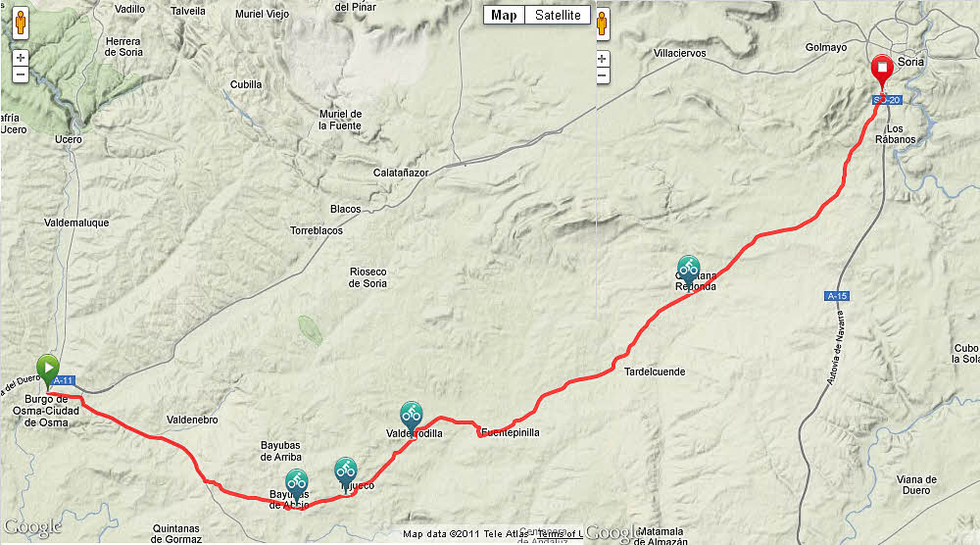Click the Fuentepinilla town label
Viewport: 980px width, 545px height.
click(510, 432)
